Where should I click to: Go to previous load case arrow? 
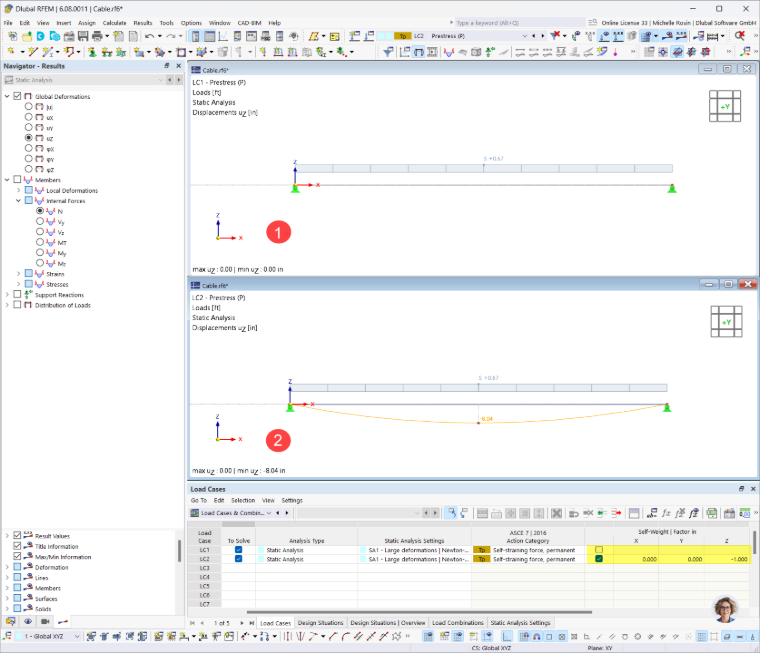[534, 36]
